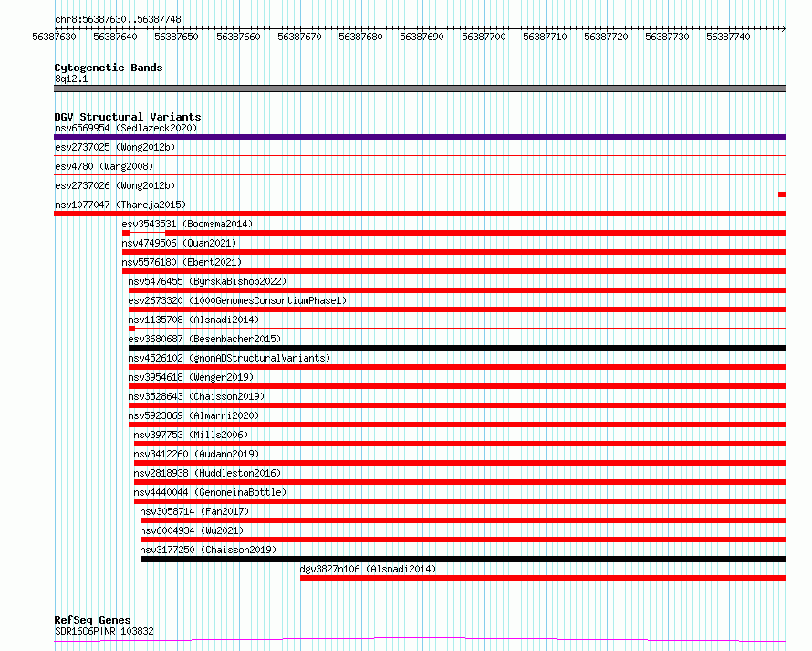The height and width of the screenshot is (651, 812).
Task: Open nsv5476455 (ByrskaBishop2022) label
Action: tap(207, 281)
